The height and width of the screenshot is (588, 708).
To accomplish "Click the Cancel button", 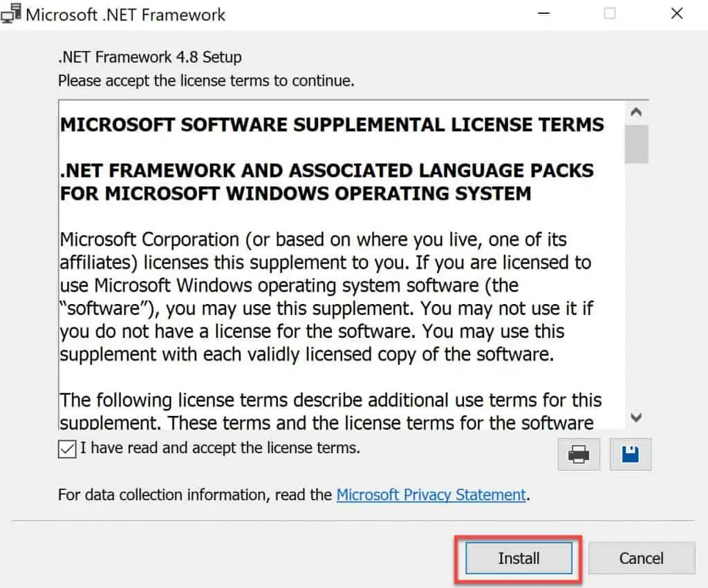I will (641, 558).
